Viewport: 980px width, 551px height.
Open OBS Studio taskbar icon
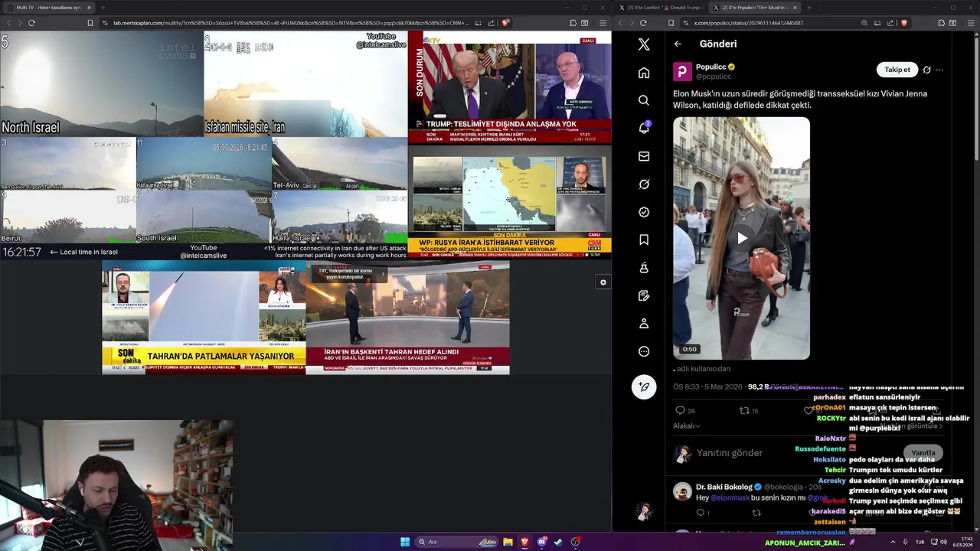(x=576, y=542)
